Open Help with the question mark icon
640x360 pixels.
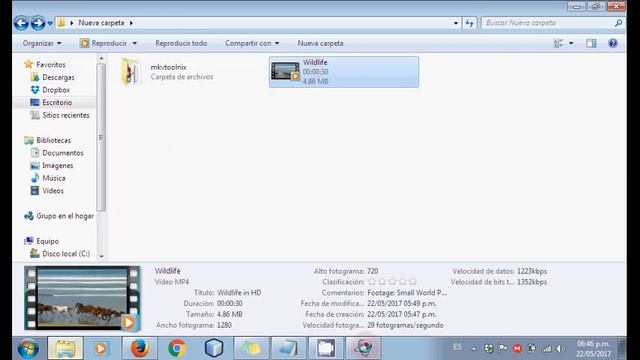[613, 43]
